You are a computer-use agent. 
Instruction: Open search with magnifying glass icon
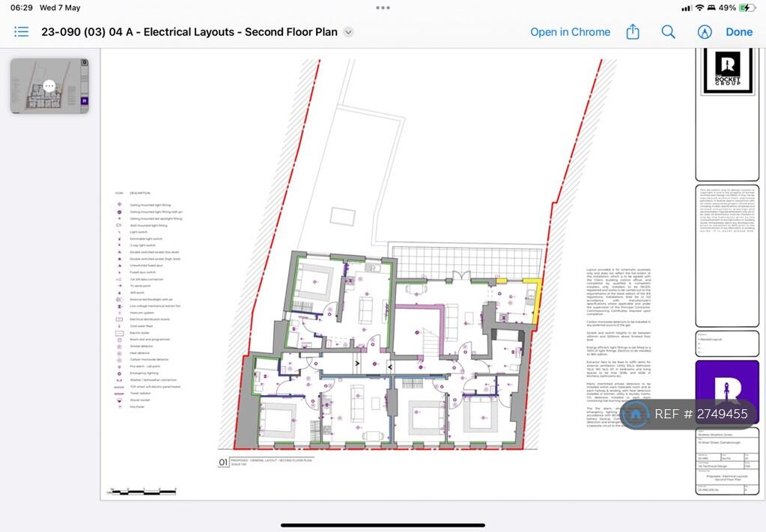668,31
